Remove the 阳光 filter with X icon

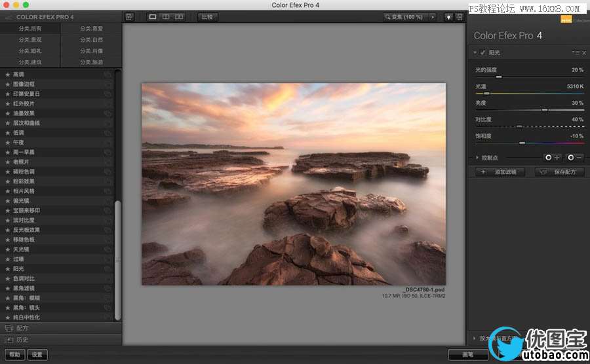tap(584, 53)
